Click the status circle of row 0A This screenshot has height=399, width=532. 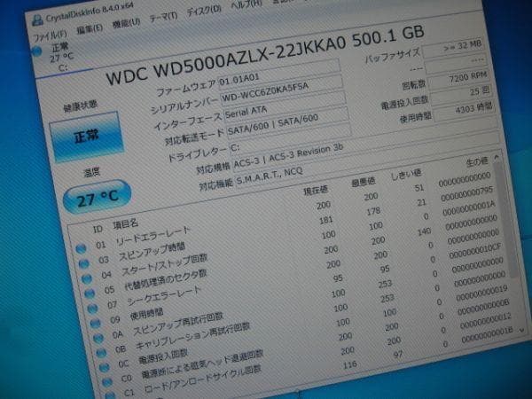pyautogui.click(x=98, y=338)
